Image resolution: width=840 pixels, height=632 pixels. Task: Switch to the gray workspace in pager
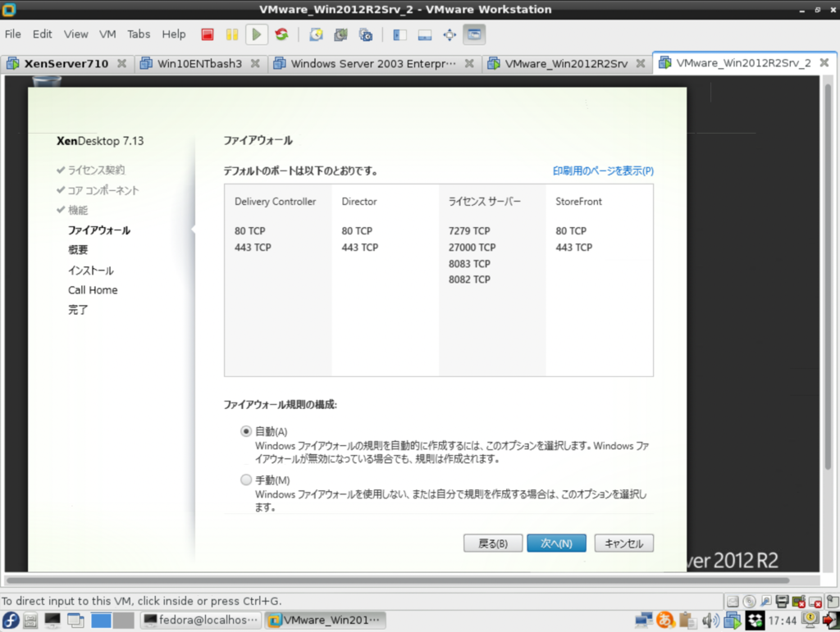[x=123, y=621]
